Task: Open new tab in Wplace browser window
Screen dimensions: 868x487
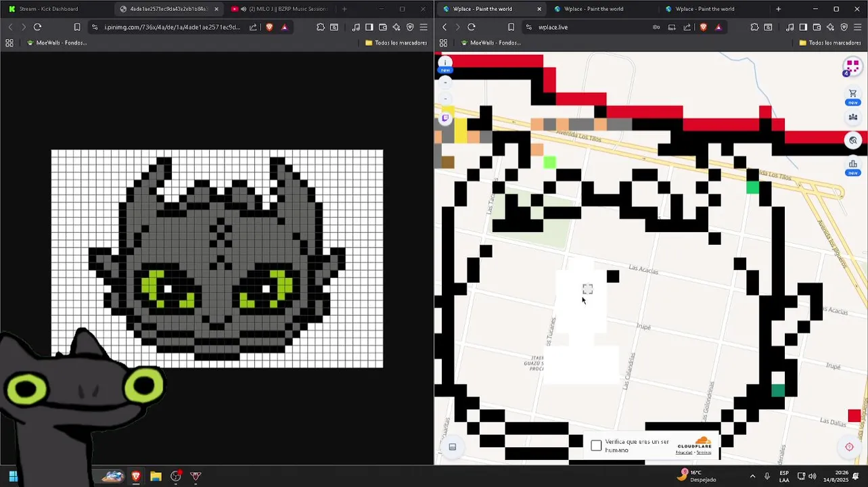Action: pyautogui.click(x=778, y=9)
